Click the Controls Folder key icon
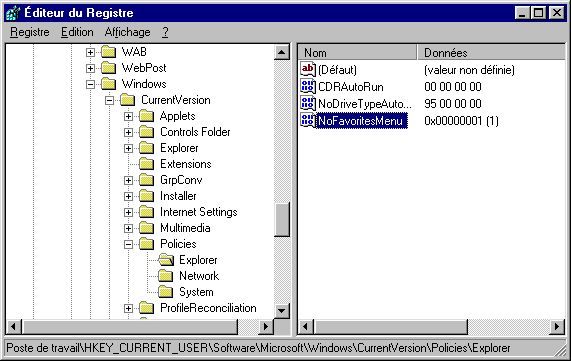Image resolution: width=571 pixels, height=361 pixels. click(x=146, y=132)
